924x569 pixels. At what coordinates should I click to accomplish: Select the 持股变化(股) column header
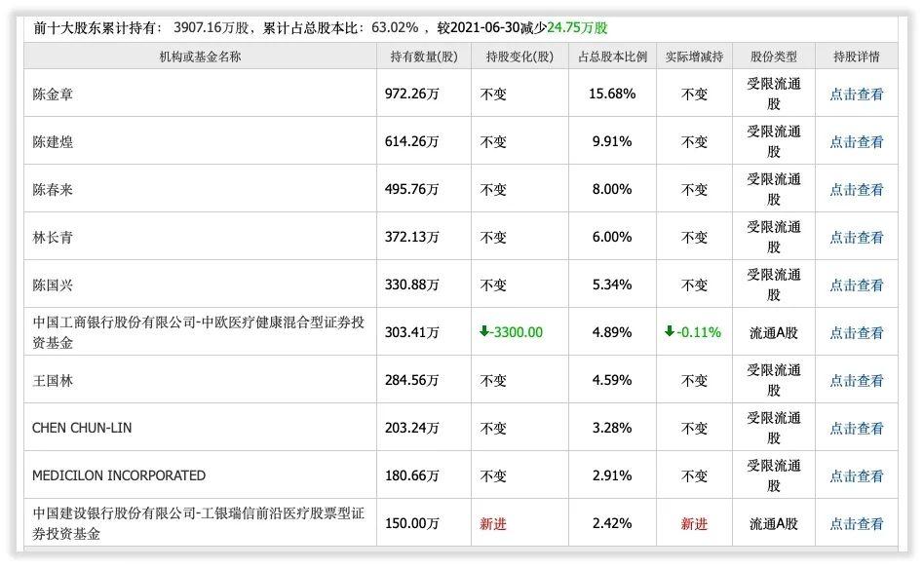pyautogui.click(x=513, y=57)
